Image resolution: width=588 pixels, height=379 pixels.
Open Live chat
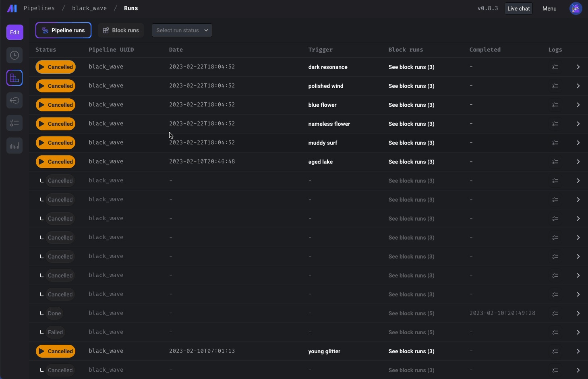click(519, 8)
